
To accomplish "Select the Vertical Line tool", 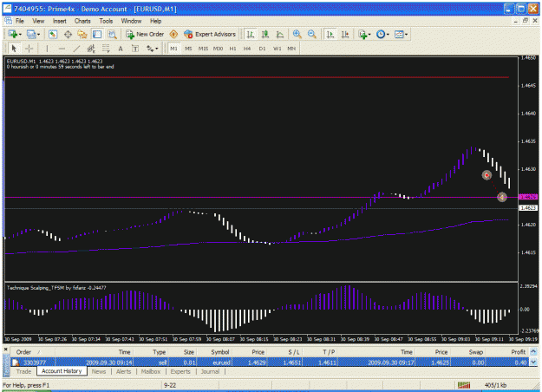I will pos(47,49).
